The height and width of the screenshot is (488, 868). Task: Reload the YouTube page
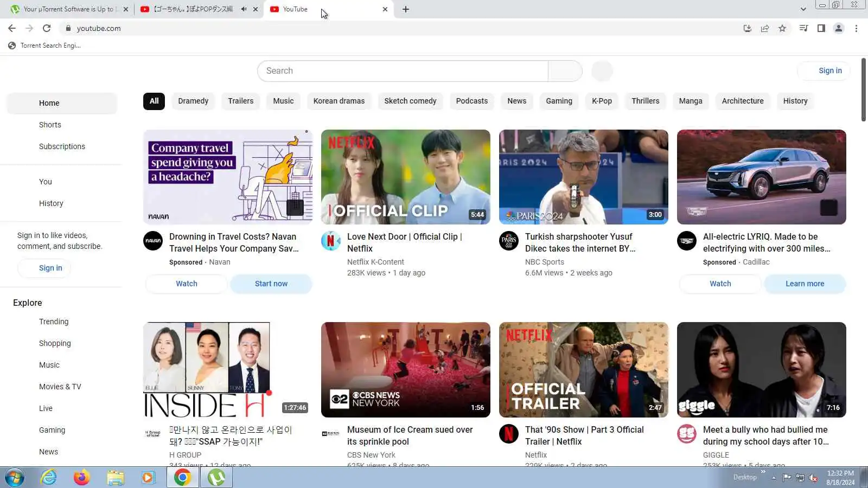[47, 28]
